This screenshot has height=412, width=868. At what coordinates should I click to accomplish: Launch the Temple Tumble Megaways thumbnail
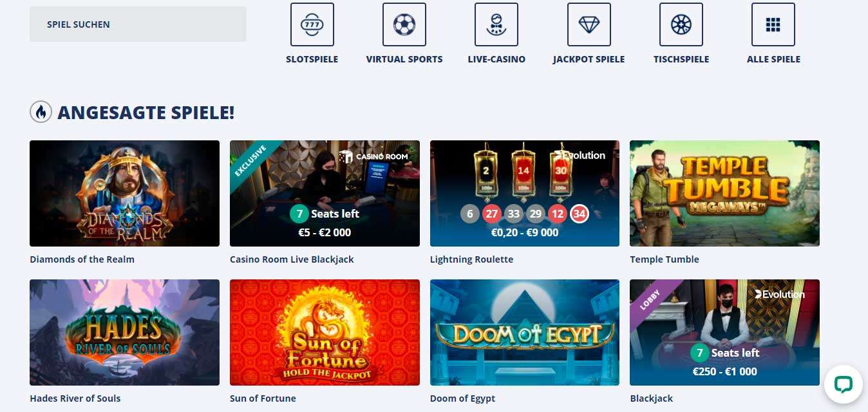724,193
